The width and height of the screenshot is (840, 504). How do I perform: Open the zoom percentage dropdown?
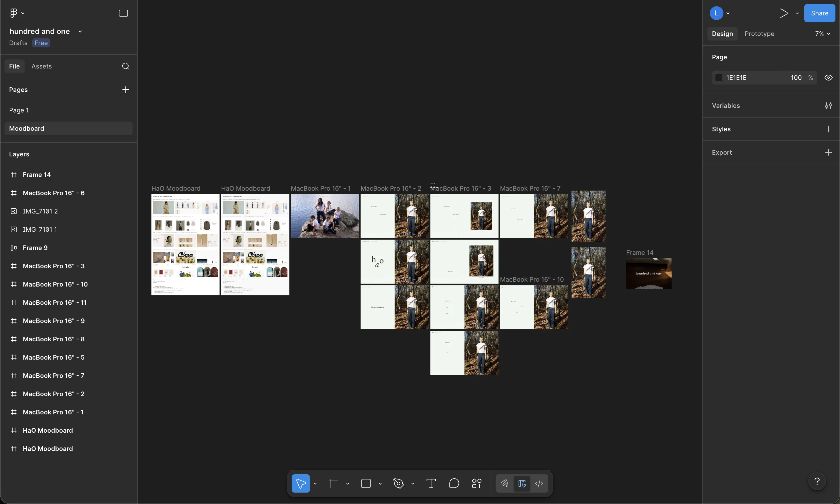click(822, 34)
